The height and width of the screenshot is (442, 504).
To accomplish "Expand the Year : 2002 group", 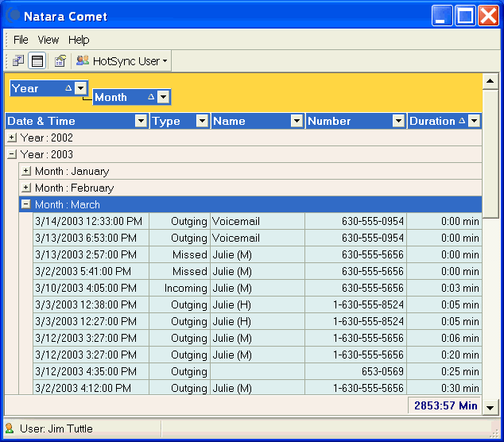I will pos(12,138).
